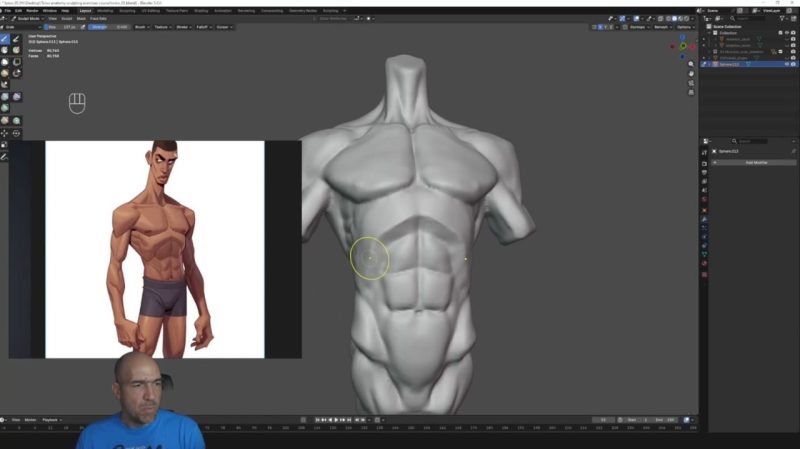Open the Falloff dropdown in header
This screenshot has height=449, width=800.
pyautogui.click(x=201, y=27)
